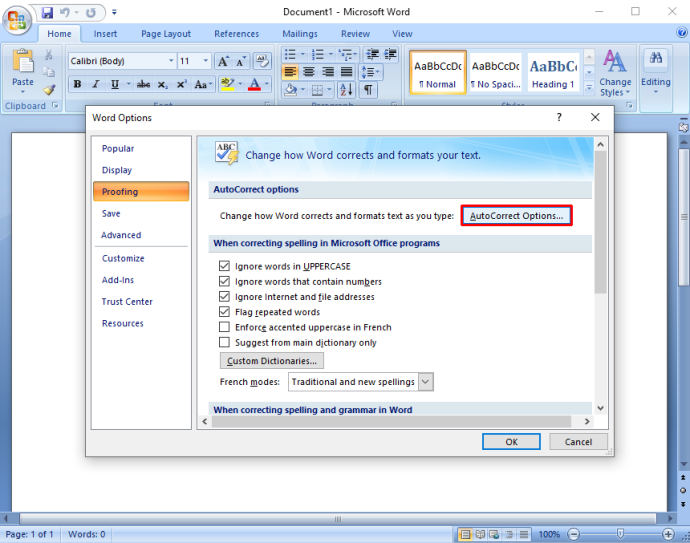Show paragraph marks pilcrow
The image size is (690, 543).
[368, 90]
